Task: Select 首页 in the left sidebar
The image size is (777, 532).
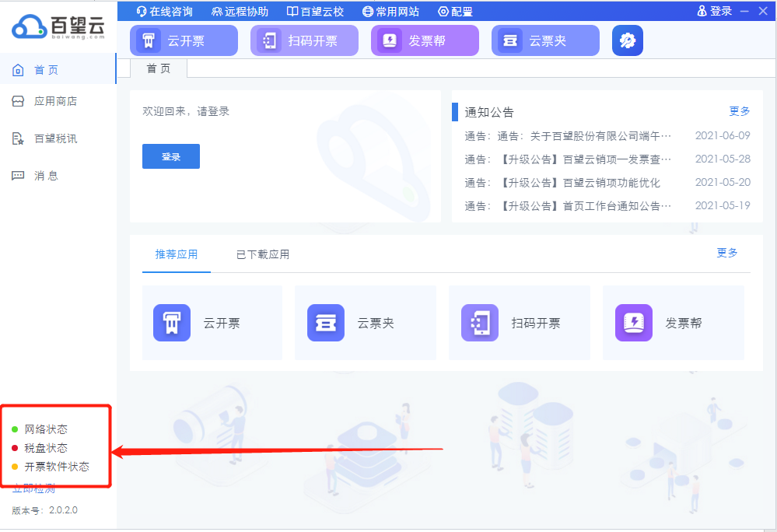Action: click(x=58, y=69)
